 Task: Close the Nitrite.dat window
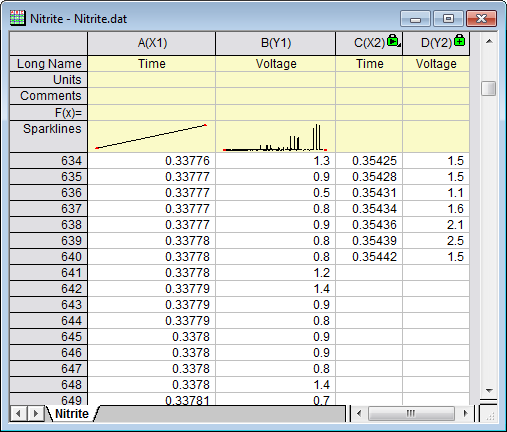pyautogui.click(x=481, y=19)
